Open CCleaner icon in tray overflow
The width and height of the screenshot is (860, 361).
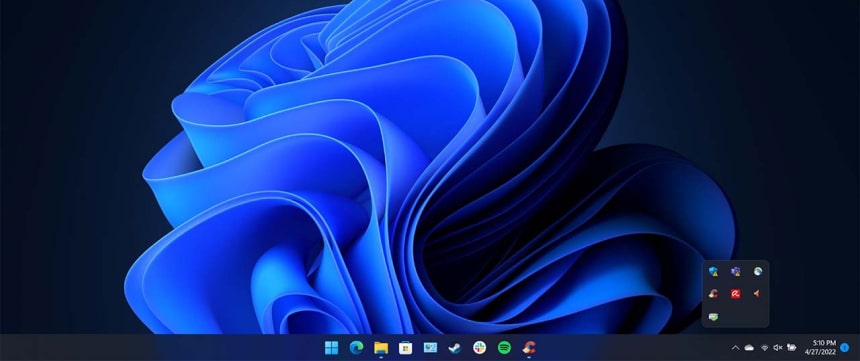click(x=713, y=294)
